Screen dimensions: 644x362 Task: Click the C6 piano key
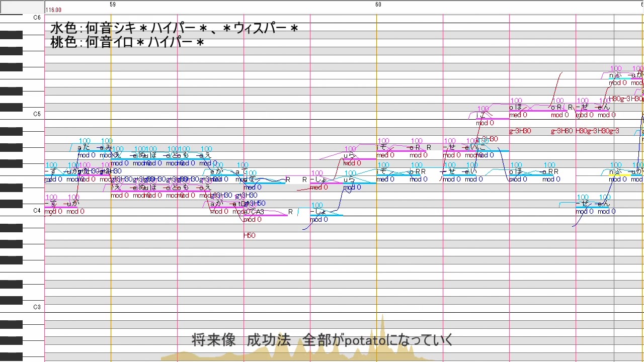pos(22,18)
